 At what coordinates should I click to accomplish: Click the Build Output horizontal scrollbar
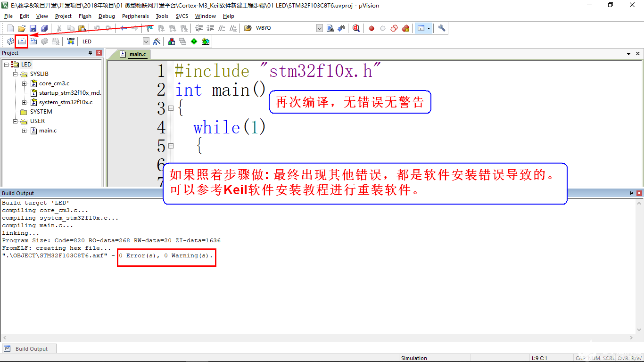(x=318, y=338)
